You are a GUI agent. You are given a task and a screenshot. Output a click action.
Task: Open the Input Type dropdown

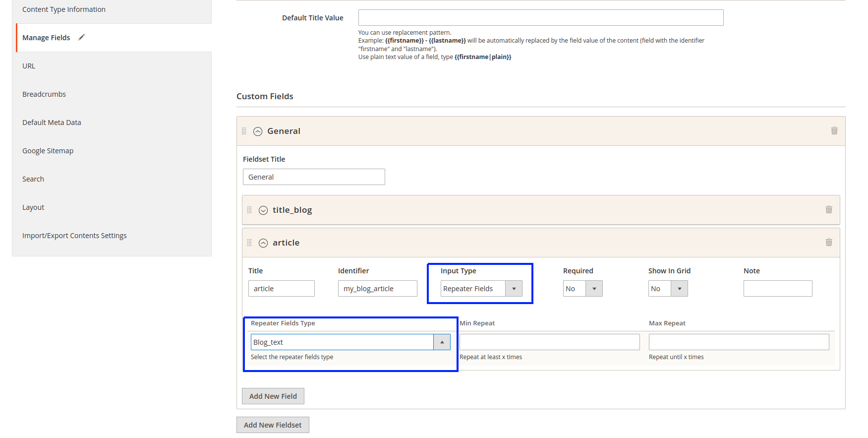pos(481,289)
